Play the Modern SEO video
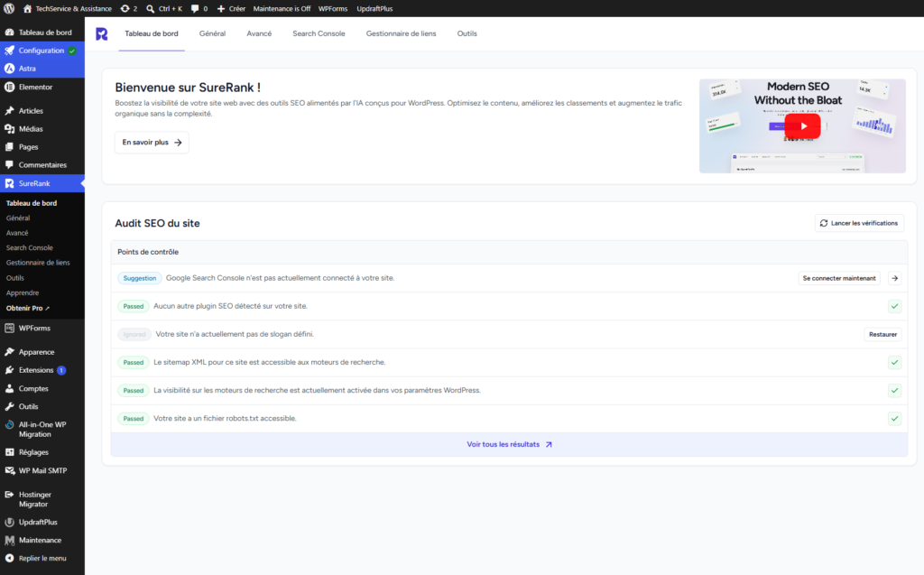924x575 pixels. (802, 126)
